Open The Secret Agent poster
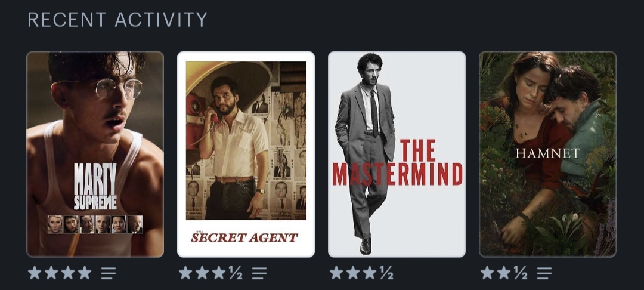Screen dimensions: 644x290 [246, 154]
